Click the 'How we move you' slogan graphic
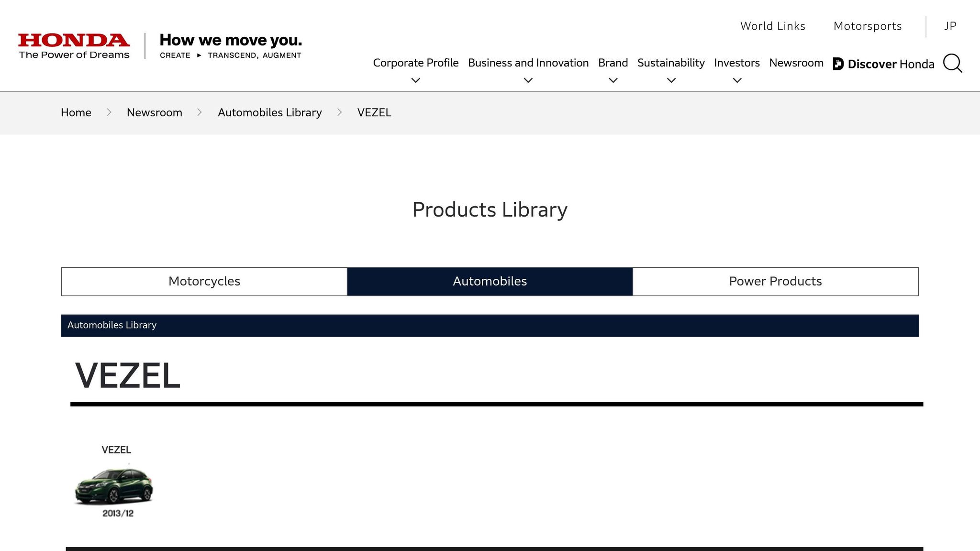The image size is (980, 551). pos(231,46)
